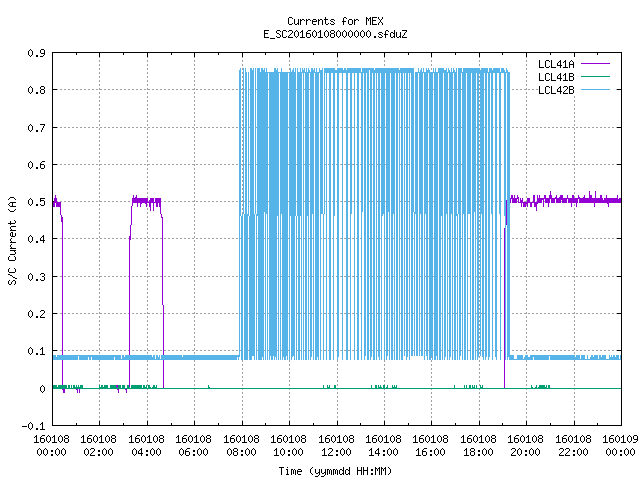Click the 0.1 y-axis tick value

pos(36,351)
